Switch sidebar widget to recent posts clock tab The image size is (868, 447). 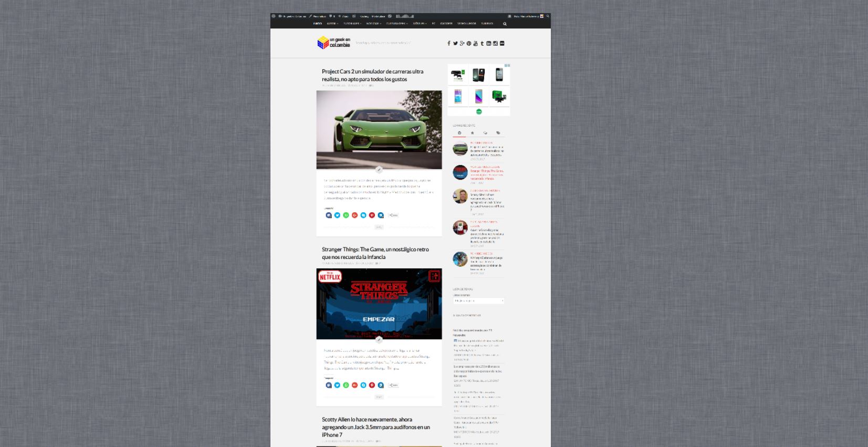pos(459,133)
